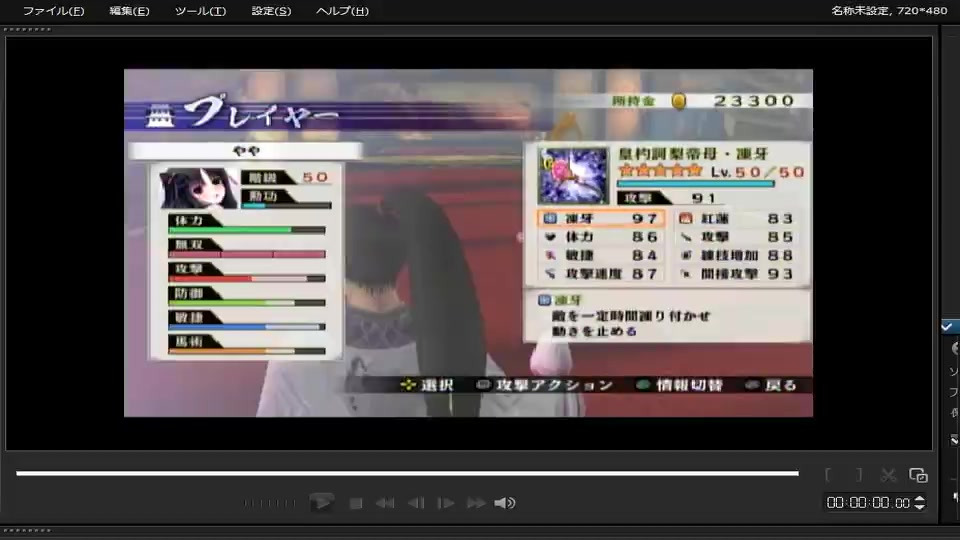Stop playback with the stop button
Screen dimensions: 960x540
click(x=356, y=503)
